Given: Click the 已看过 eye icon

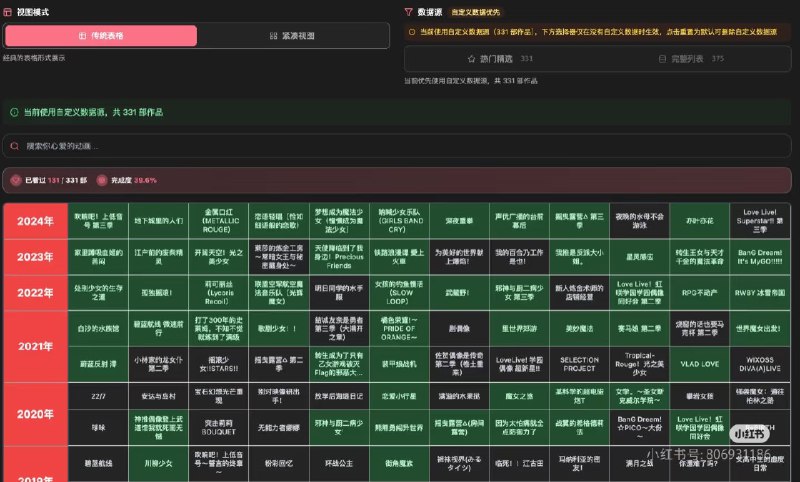Looking at the screenshot, I should click(15, 180).
